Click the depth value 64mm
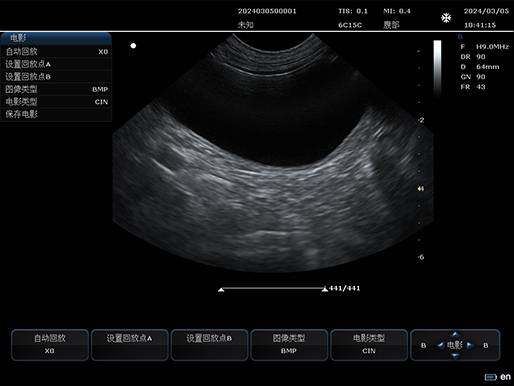Viewport: 514px width, 386px height. (x=488, y=67)
